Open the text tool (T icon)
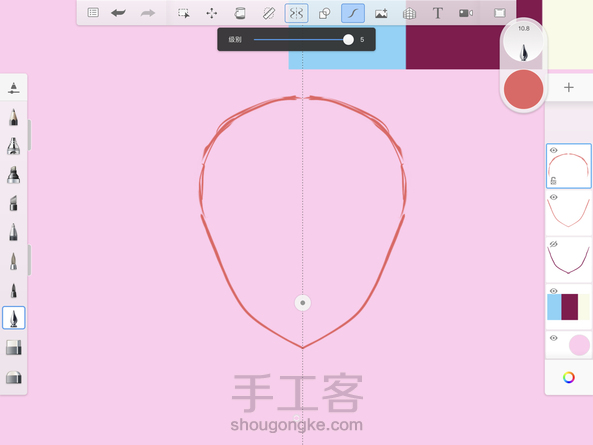Viewport: 593px width, 445px height. pos(438,13)
